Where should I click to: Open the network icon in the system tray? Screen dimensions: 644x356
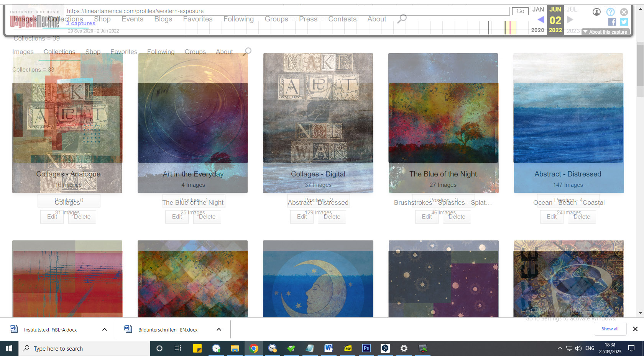click(x=569, y=348)
